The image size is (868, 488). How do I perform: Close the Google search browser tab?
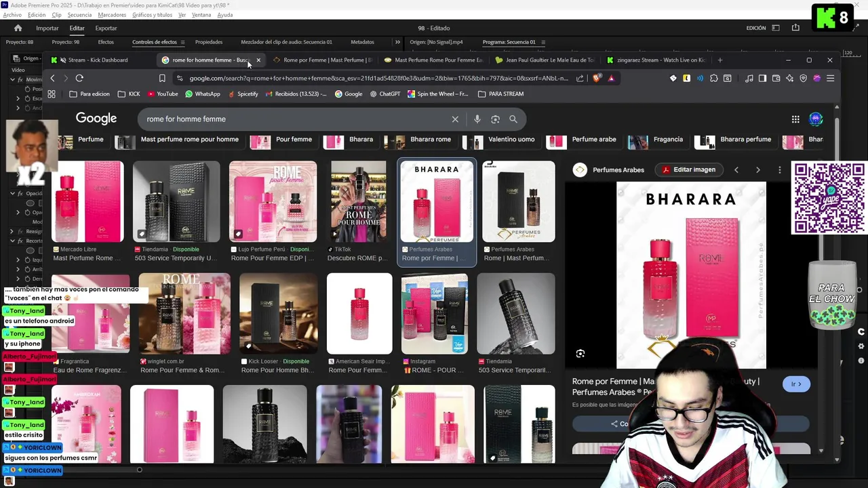coord(258,60)
